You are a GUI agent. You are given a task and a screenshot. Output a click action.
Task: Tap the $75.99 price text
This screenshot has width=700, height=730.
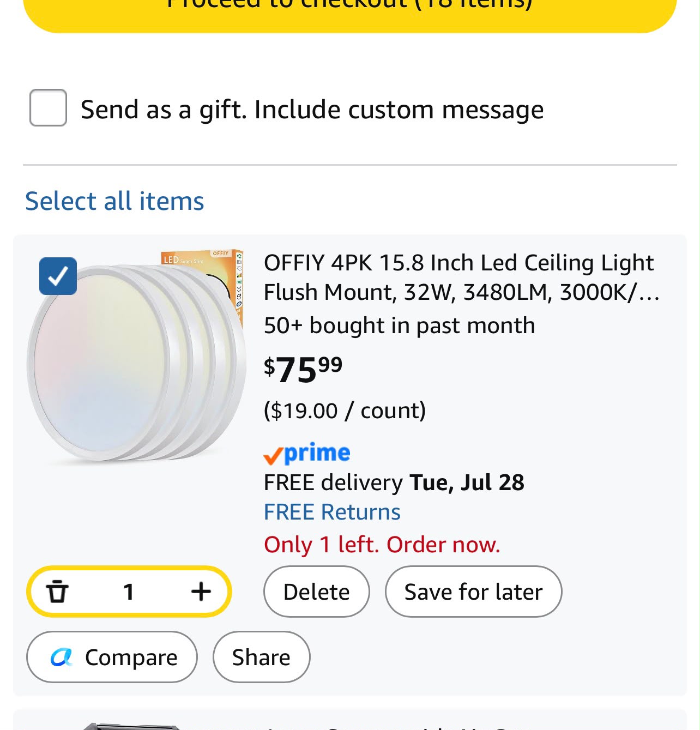coord(303,370)
